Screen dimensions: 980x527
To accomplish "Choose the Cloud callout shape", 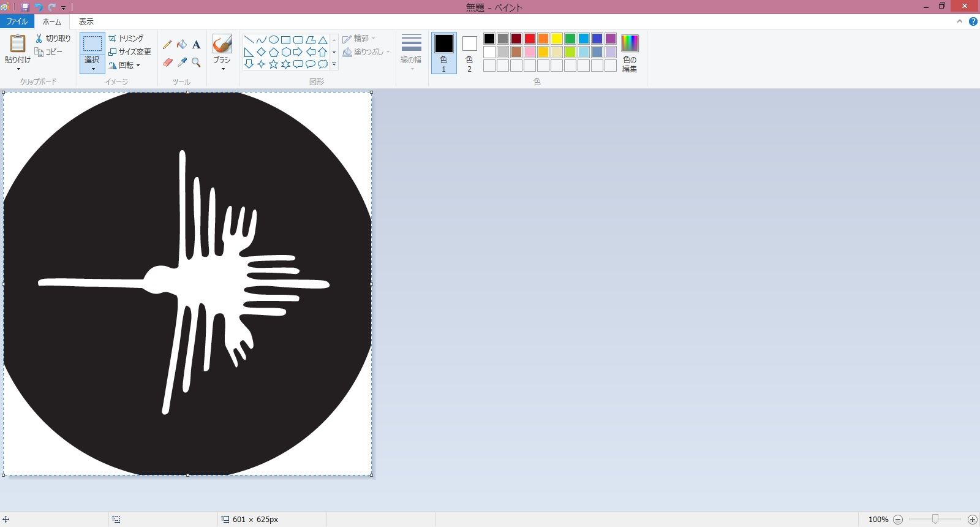I will 323,64.
